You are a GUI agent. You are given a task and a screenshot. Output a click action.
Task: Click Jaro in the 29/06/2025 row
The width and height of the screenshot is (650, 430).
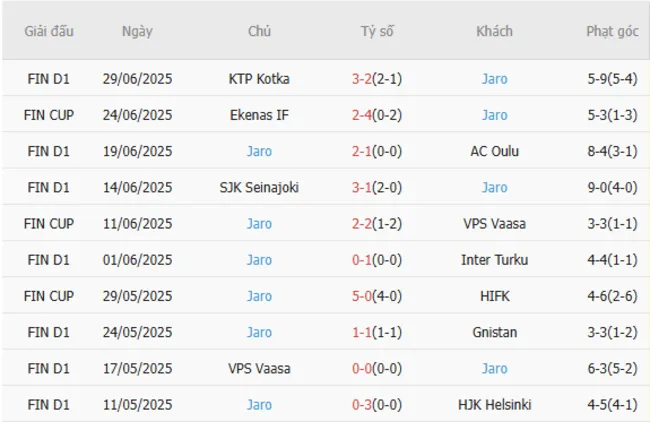(494, 79)
